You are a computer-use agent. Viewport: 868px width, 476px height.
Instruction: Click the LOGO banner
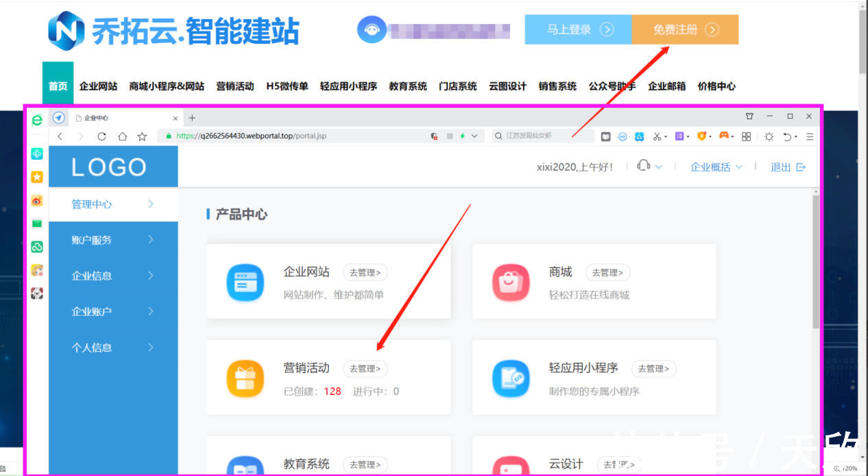(x=113, y=167)
